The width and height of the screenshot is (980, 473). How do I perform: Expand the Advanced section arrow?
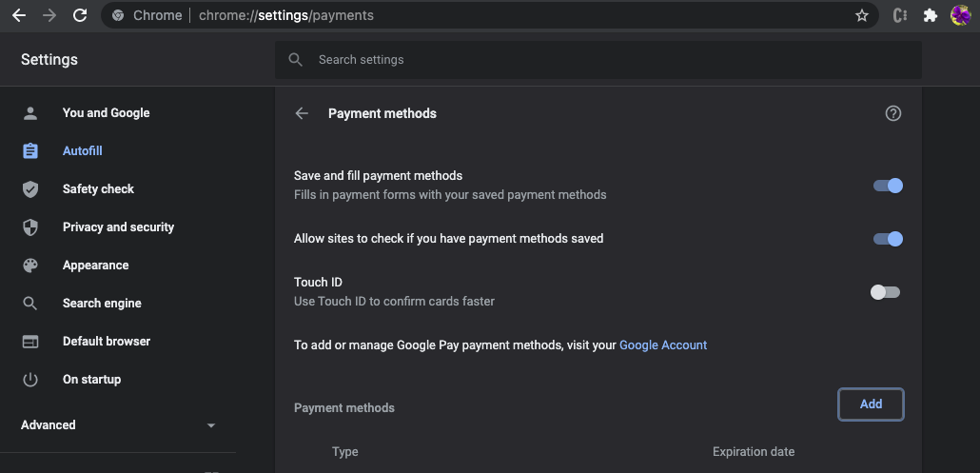211,425
